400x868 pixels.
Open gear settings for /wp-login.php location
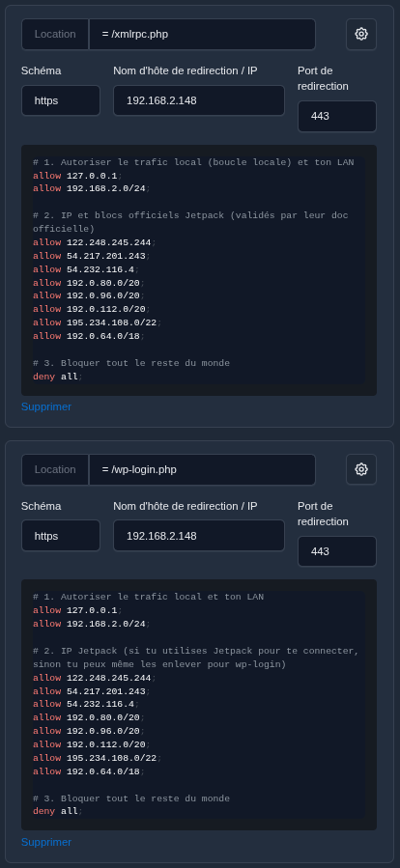[x=361, y=469]
